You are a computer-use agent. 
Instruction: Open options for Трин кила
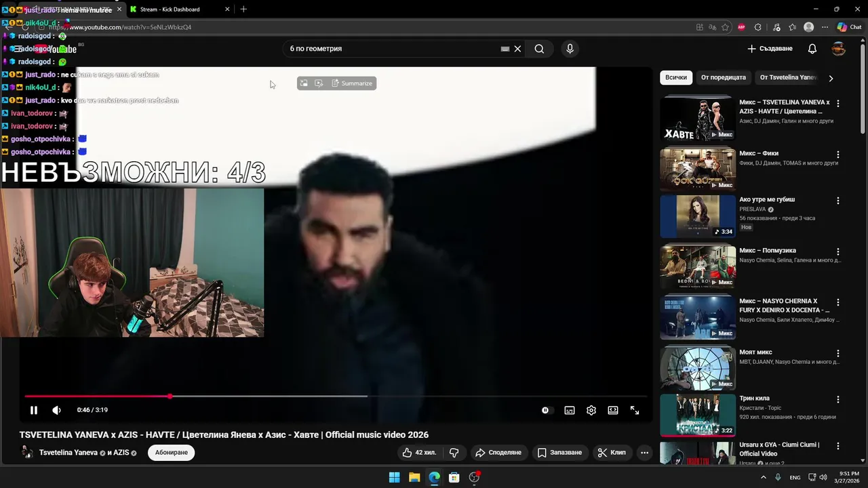coord(838,399)
